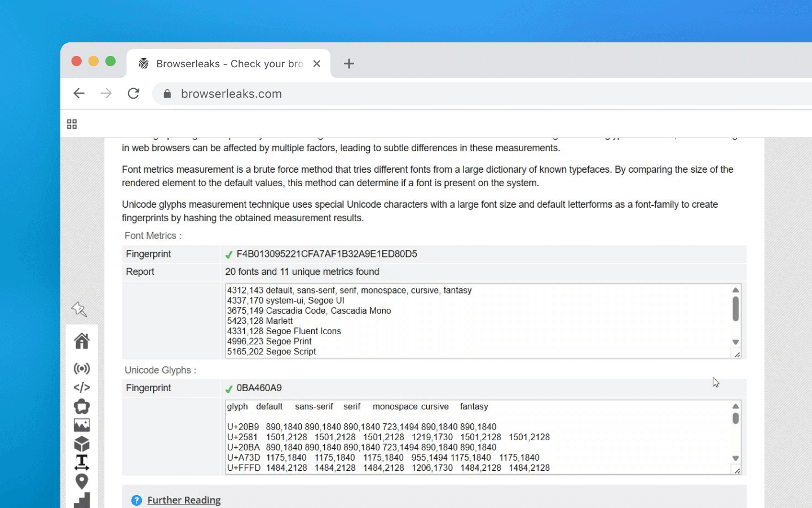
Task: Open the apps grid icon in bookmarks bar
Action: (x=72, y=124)
